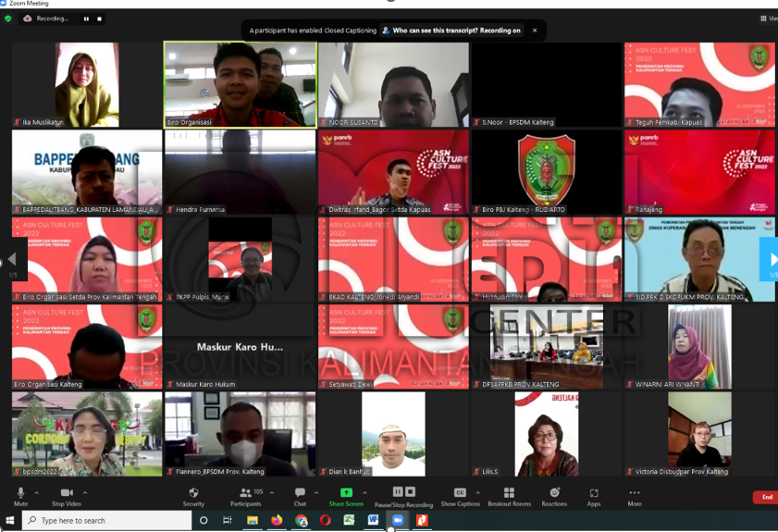Mute the microphone

pos(21,496)
